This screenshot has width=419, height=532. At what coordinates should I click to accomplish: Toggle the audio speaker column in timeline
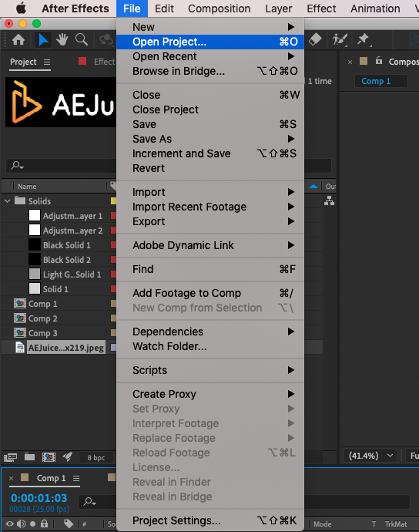click(x=22, y=524)
